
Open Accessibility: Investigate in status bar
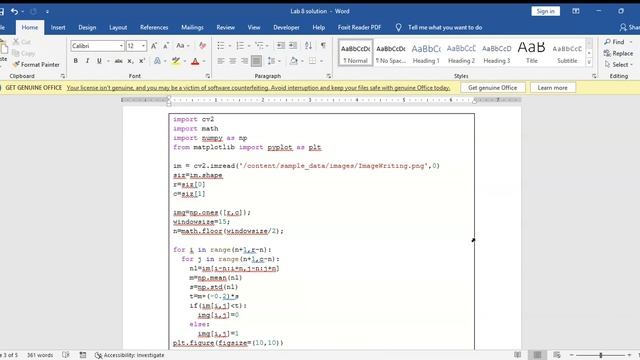pyautogui.click(x=129, y=355)
